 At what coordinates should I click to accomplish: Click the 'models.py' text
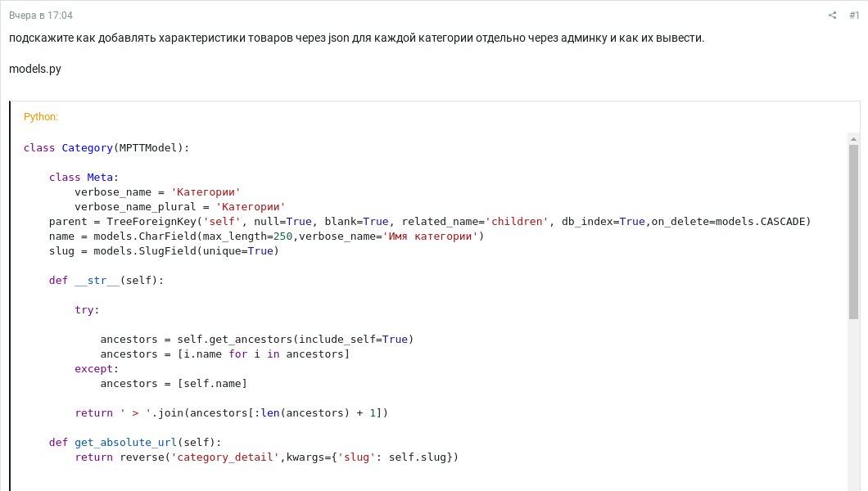pos(35,69)
